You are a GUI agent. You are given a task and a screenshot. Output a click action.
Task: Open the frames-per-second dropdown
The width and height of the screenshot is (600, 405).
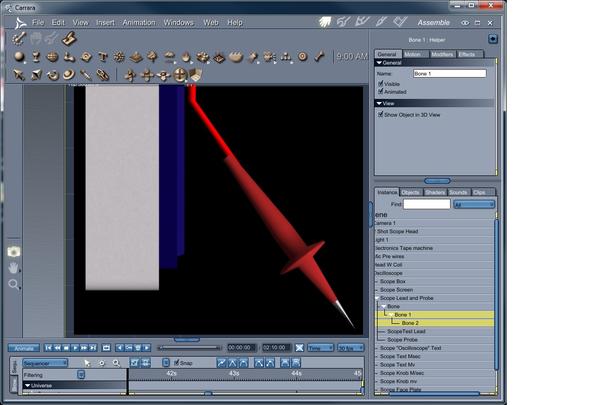coord(350,348)
